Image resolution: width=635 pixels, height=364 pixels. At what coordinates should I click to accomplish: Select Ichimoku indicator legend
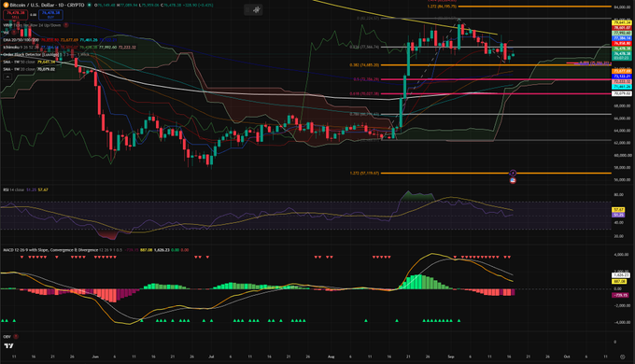(21, 47)
